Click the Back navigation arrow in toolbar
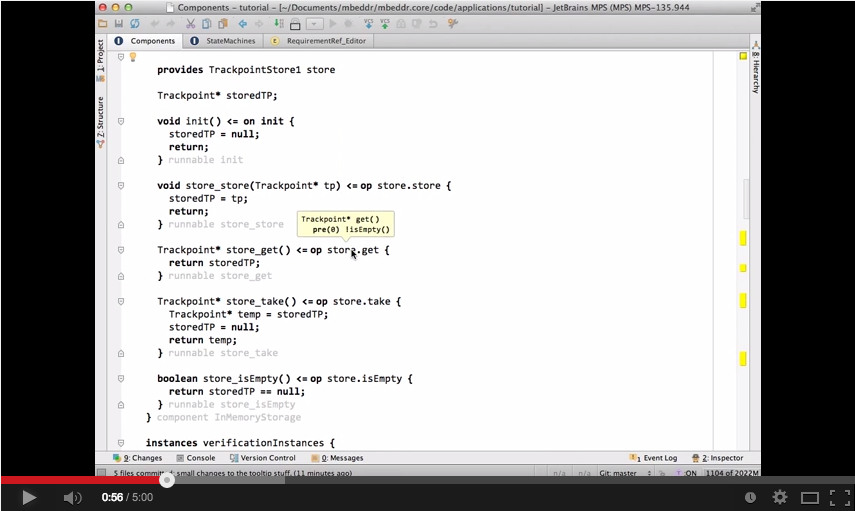Viewport: 855px width, 511px height. click(x=243, y=24)
